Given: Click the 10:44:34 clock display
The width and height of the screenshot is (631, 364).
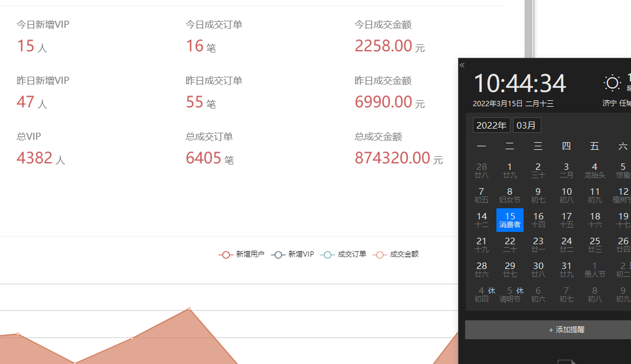Looking at the screenshot, I should (x=520, y=84).
